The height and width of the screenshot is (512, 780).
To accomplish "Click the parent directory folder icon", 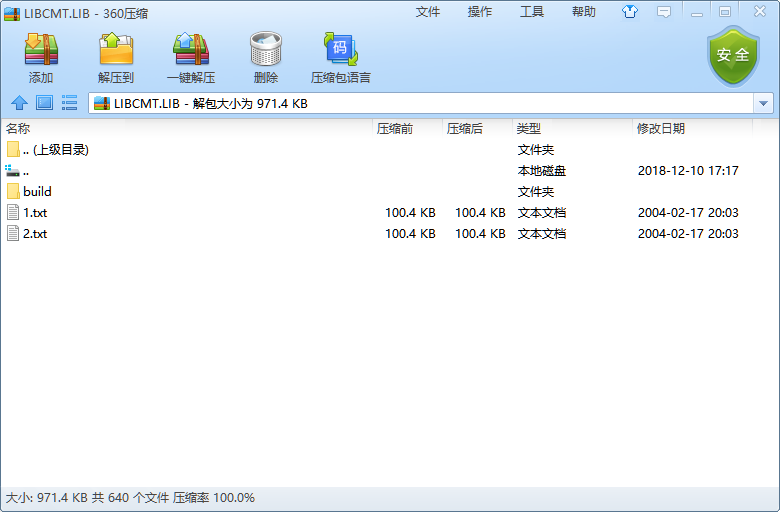I will tap(13, 149).
